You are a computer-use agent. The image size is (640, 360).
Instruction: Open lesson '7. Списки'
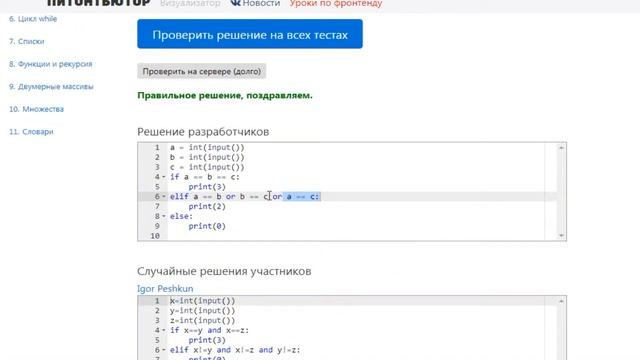click(x=27, y=41)
